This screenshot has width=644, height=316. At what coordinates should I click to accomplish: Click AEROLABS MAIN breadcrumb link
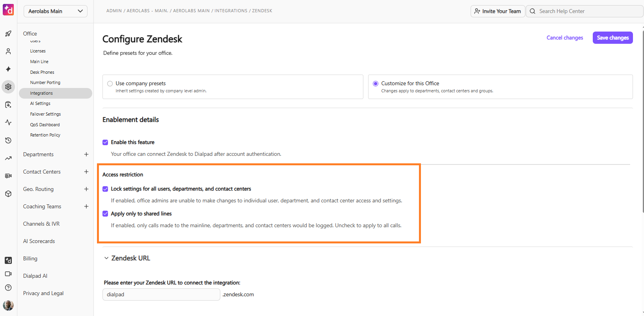point(192,11)
